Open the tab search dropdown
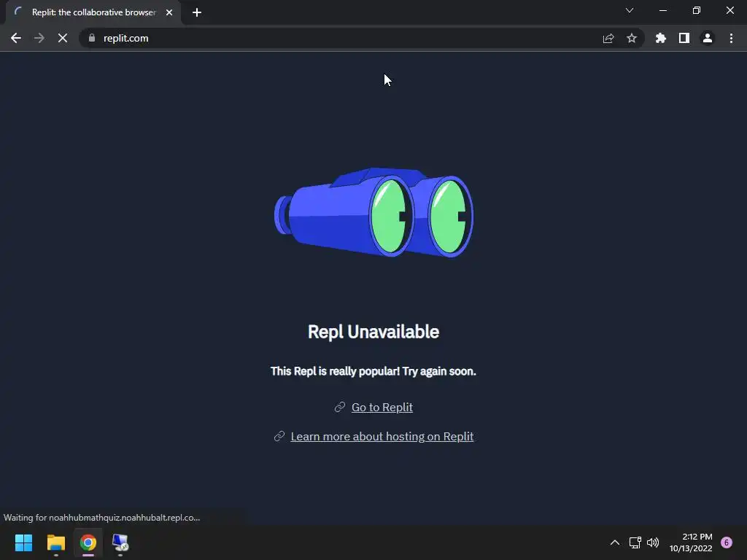Viewport: 747px width, 560px height. (x=630, y=10)
